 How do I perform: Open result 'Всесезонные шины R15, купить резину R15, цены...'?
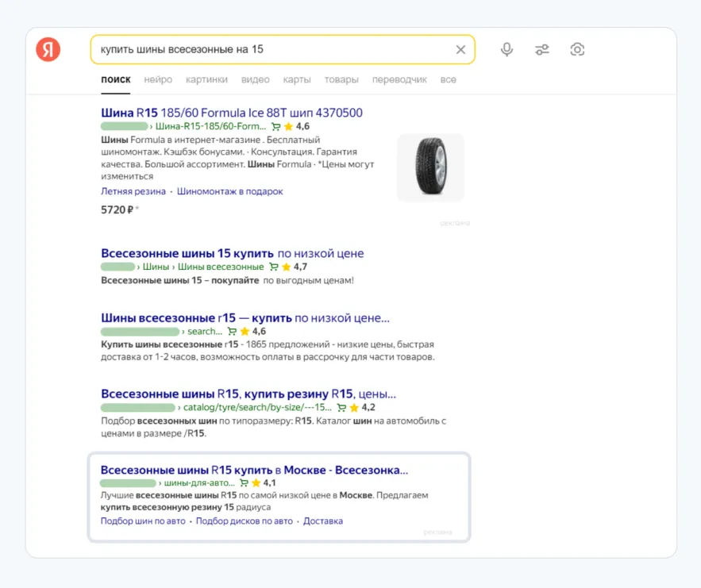tap(248, 394)
